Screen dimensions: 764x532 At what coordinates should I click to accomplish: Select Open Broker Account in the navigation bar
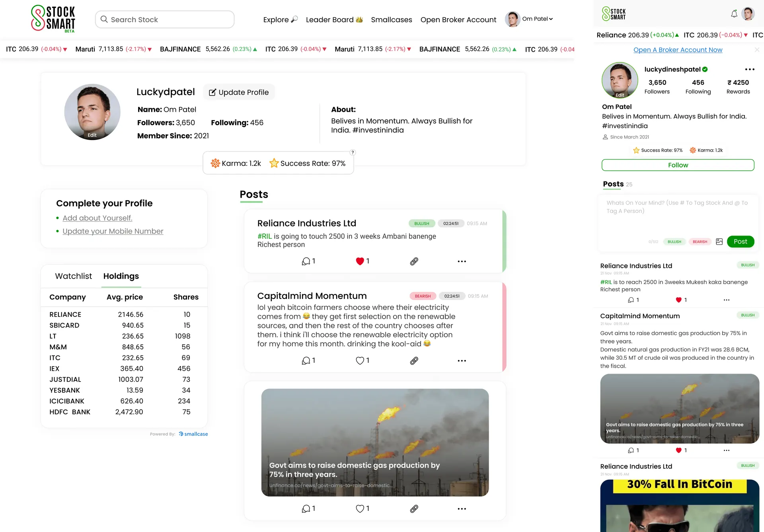tap(458, 19)
